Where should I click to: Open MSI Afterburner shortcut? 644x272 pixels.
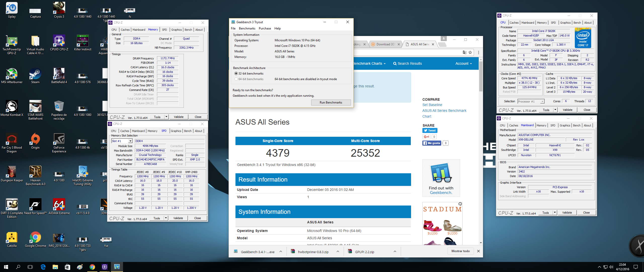pyautogui.click(x=12, y=76)
